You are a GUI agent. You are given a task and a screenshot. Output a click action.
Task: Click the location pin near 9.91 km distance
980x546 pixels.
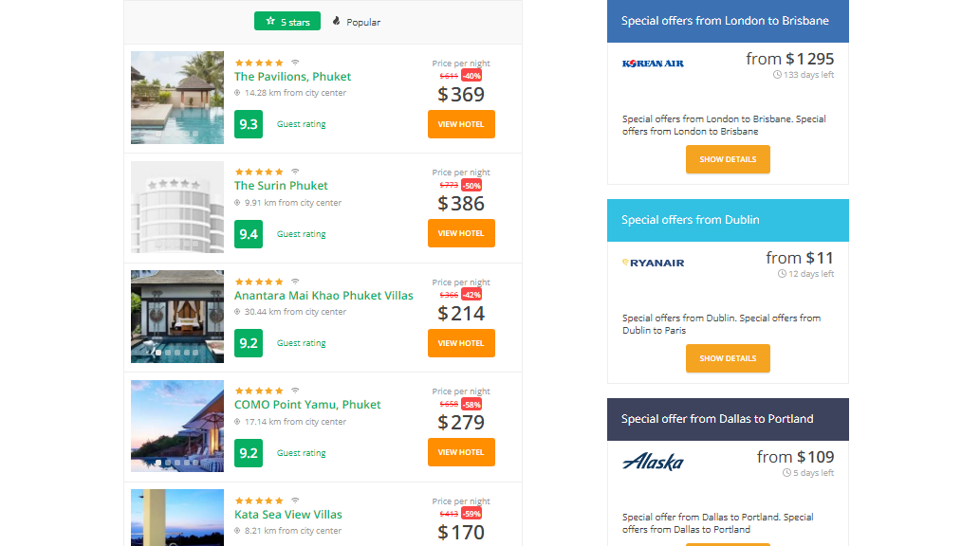pos(238,203)
